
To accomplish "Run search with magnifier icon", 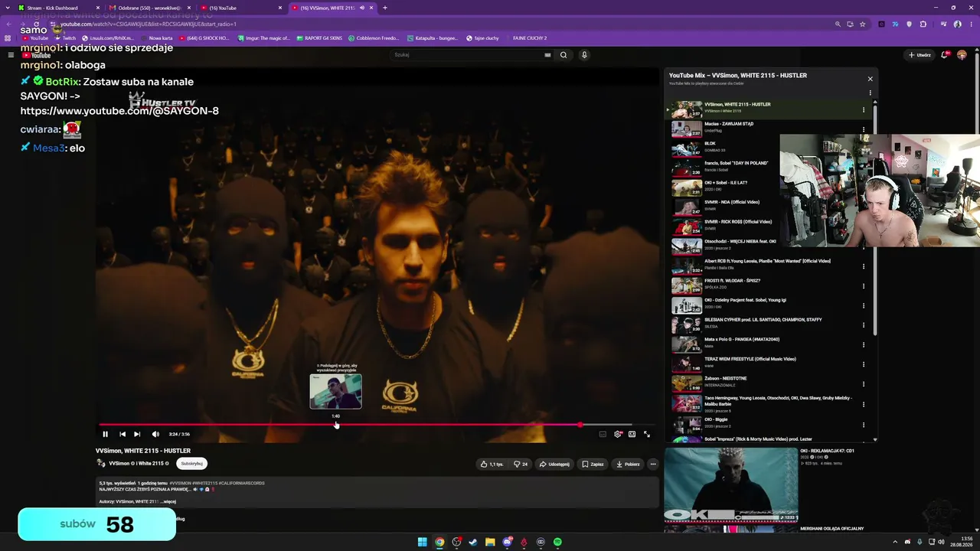I will 563,55.
